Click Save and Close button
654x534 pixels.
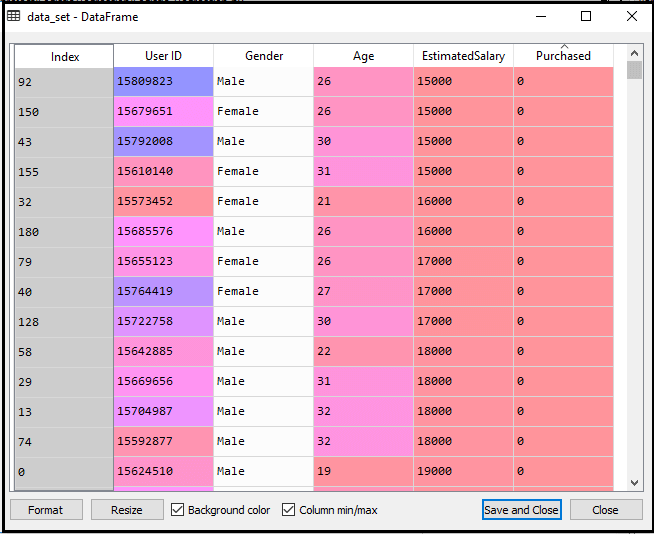tap(521, 510)
